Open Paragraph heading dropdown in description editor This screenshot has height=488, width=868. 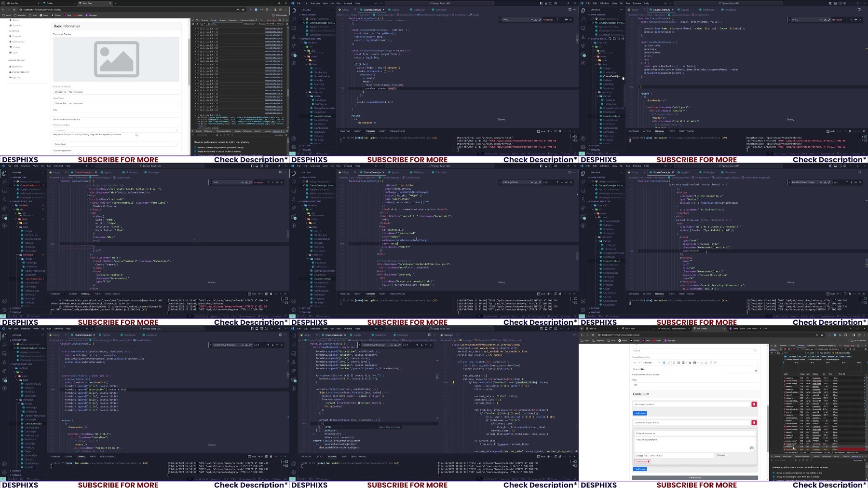pyautogui.click(x=651, y=363)
